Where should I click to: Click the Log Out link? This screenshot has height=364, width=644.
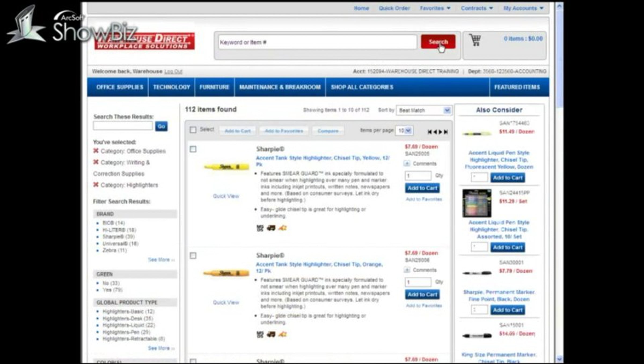[x=173, y=72]
